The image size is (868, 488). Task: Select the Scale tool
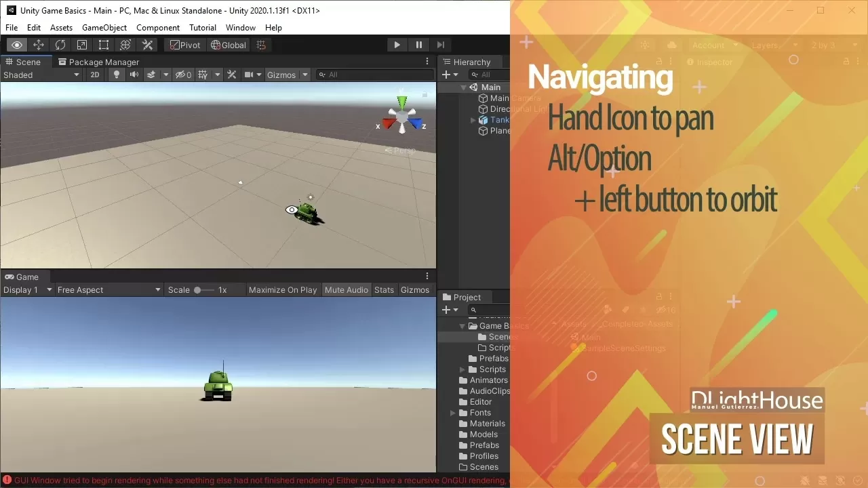tap(82, 45)
